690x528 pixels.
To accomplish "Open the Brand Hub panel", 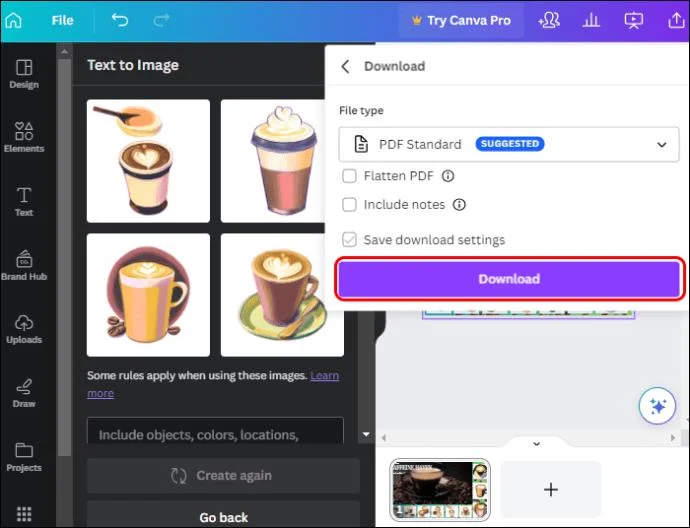I will point(24,265).
